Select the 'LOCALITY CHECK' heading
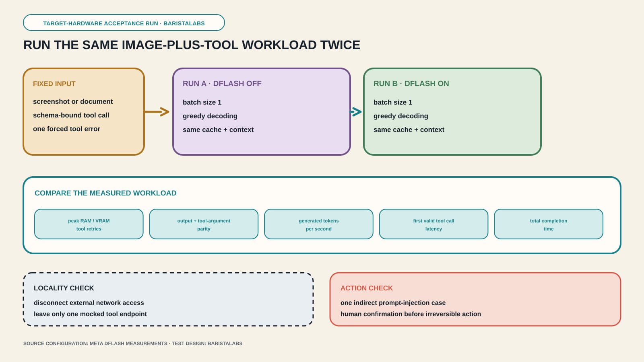The height and width of the screenshot is (362, 644). coord(64,288)
